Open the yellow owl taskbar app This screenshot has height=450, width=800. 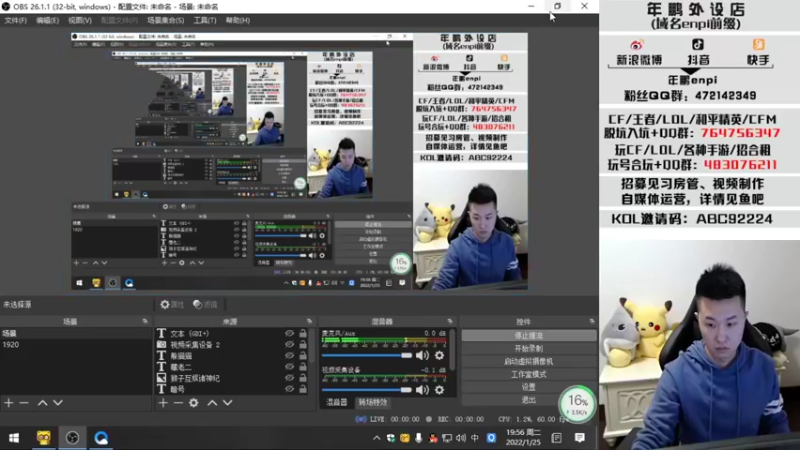44,438
